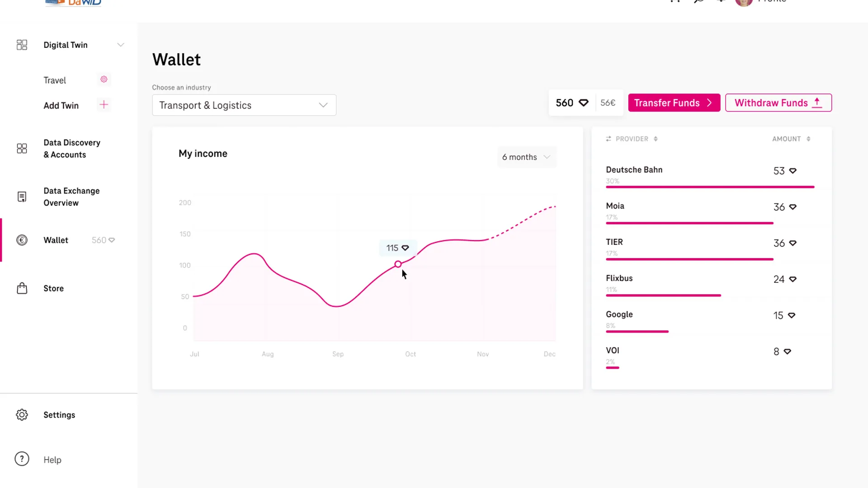This screenshot has width=868, height=488.
Task: Open the 6 months period dropdown
Action: 527,157
